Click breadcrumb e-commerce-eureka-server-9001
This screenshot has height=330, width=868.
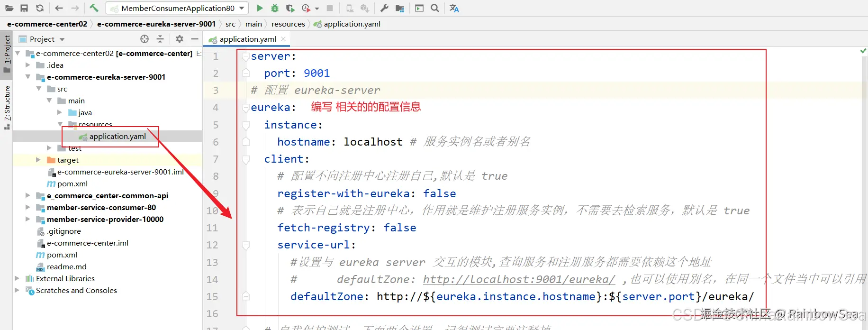pyautogui.click(x=156, y=24)
